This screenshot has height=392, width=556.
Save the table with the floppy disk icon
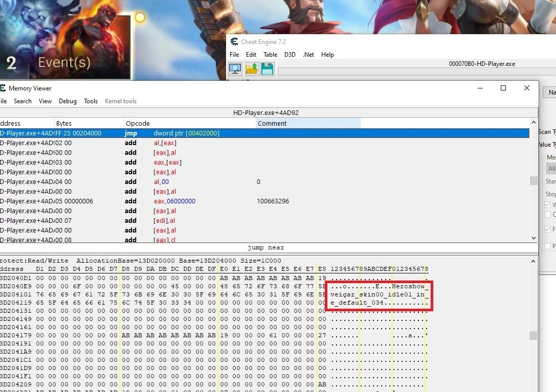(x=267, y=69)
